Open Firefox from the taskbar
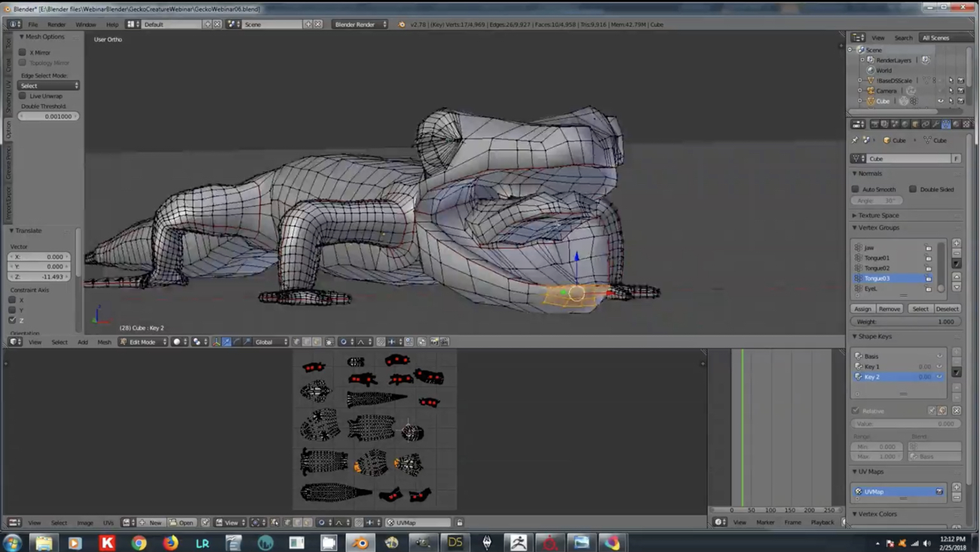 coord(170,542)
